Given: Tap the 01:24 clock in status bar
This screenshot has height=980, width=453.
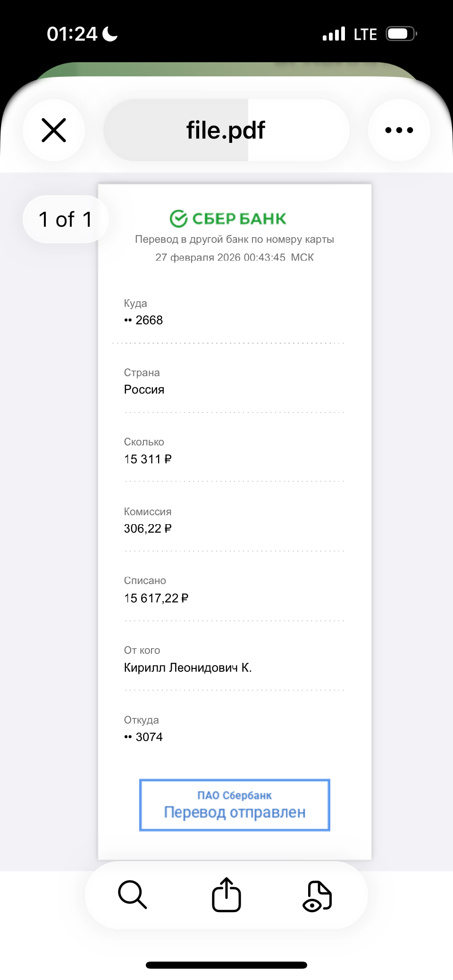Looking at the screenshot, I should coord(72,34).
